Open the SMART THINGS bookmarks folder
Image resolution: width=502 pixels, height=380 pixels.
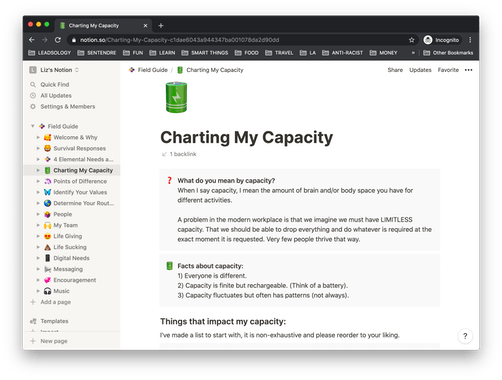(205, 53)
